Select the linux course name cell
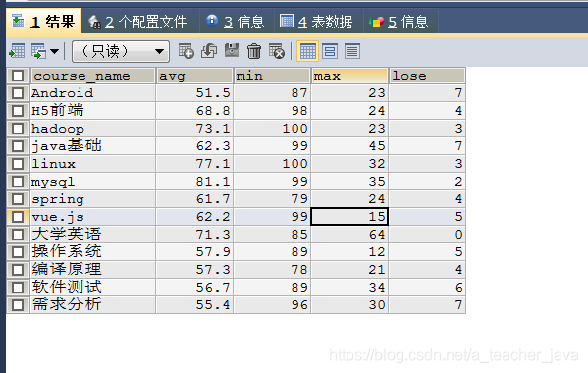Screen dimensions: 588x373 coord(92,164)
